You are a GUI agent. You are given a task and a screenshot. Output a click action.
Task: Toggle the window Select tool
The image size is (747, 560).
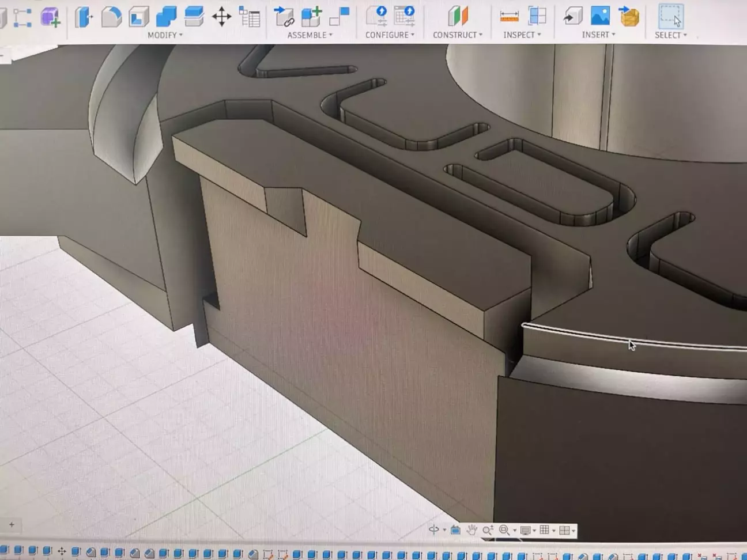click(x=671, y=16)
